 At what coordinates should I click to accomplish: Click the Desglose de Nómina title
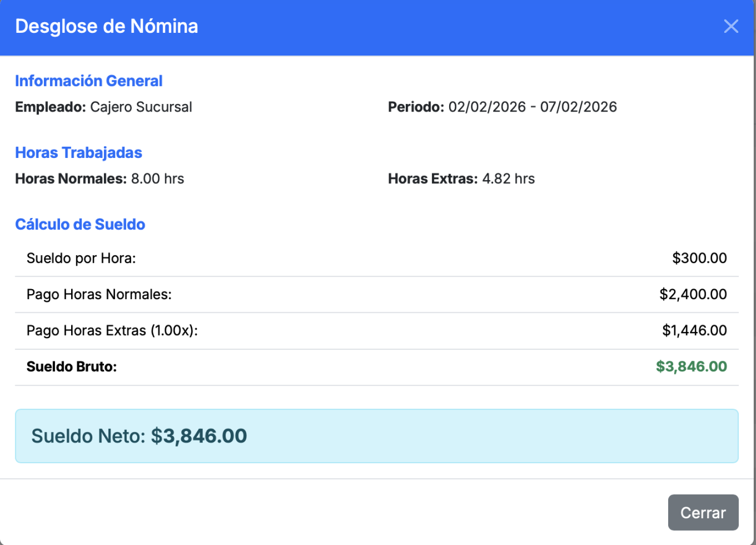[x=106, y=26]
